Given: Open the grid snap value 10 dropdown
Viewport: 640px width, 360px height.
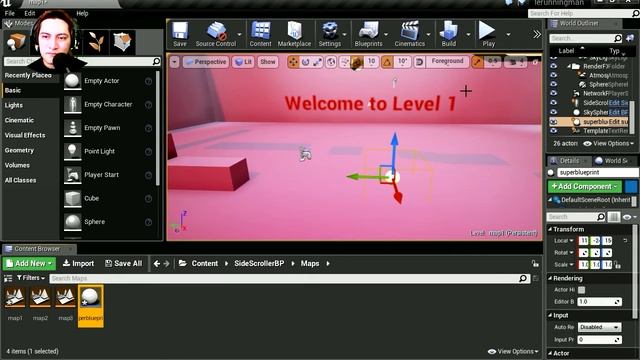Looking at the screenshot, I should 371,62.
